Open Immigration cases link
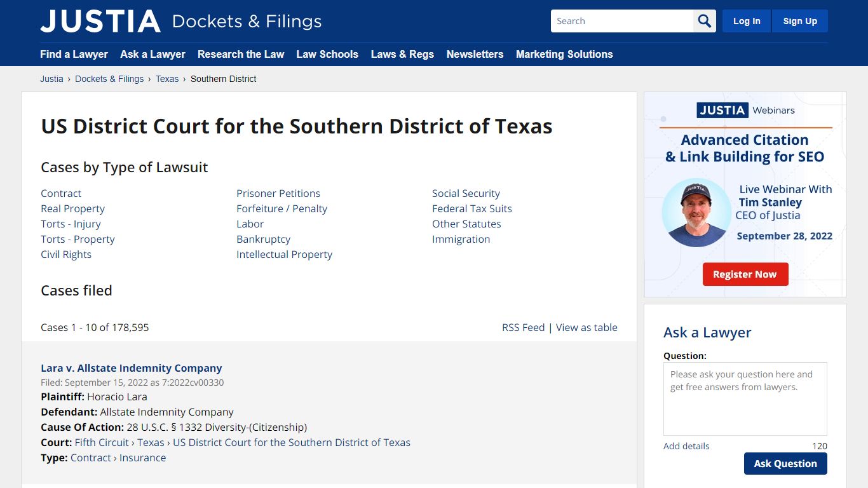Screen dimensions: 868x488 click(x=461, y=239)
